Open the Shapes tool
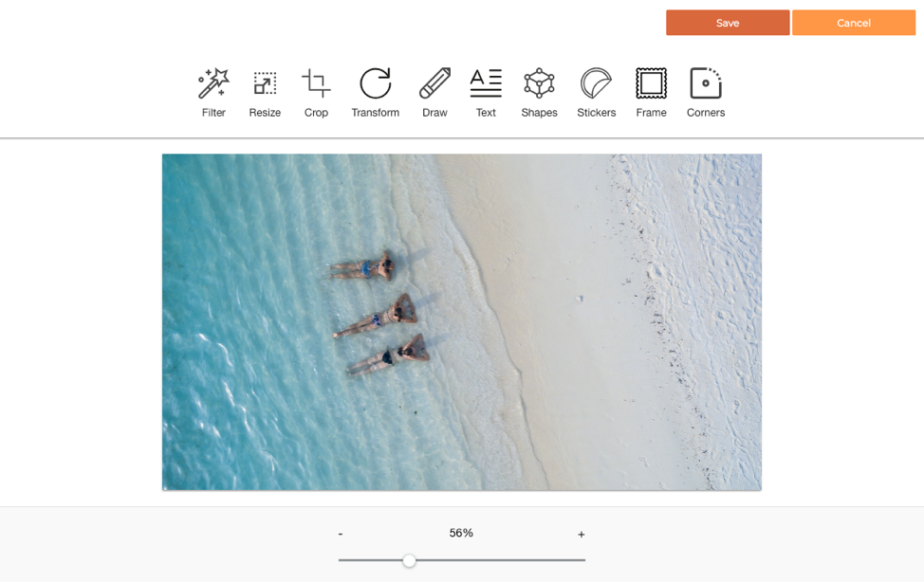Viewport: 924px width, 582px height. click(539, 84)
